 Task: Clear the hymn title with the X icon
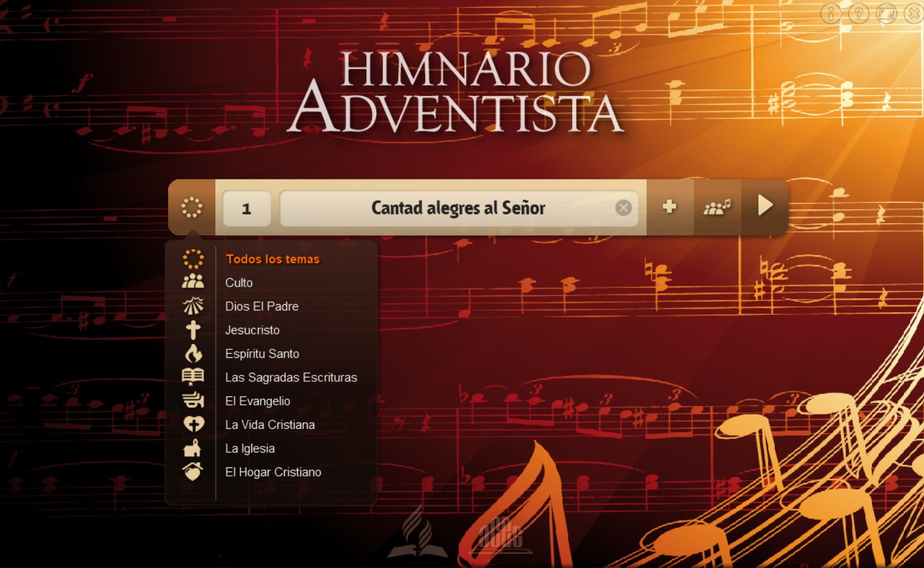tap(624, 208)
